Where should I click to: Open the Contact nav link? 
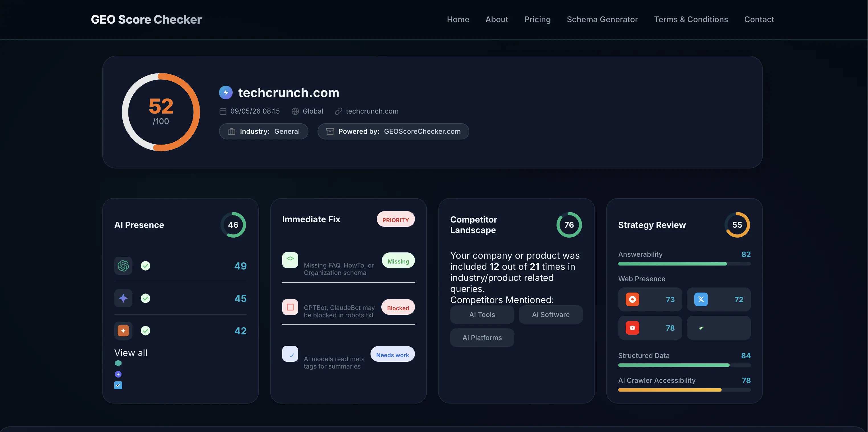[x=759, y=20]
